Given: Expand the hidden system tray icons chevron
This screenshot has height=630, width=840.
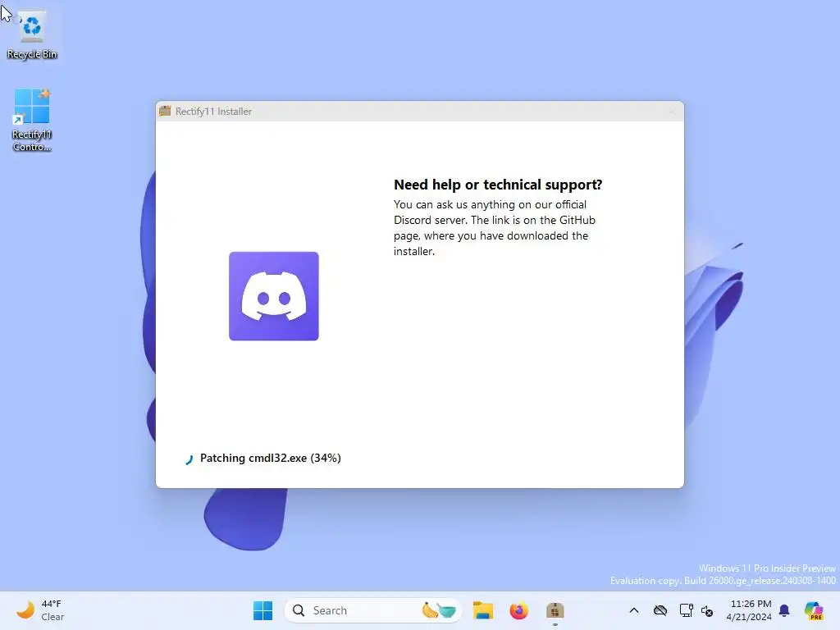Looking at the screenshot, I should pyautogui.click(x=634, y=610).
